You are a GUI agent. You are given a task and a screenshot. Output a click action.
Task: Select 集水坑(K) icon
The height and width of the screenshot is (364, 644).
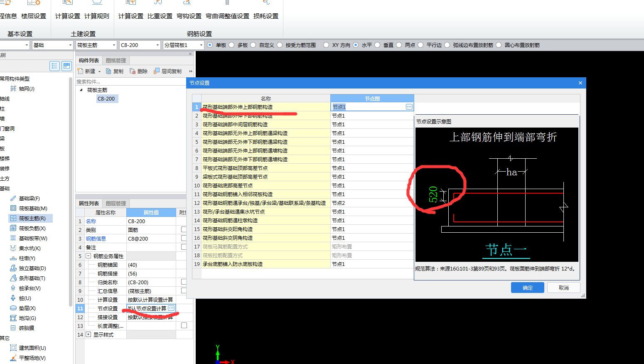tap(13, 248)
